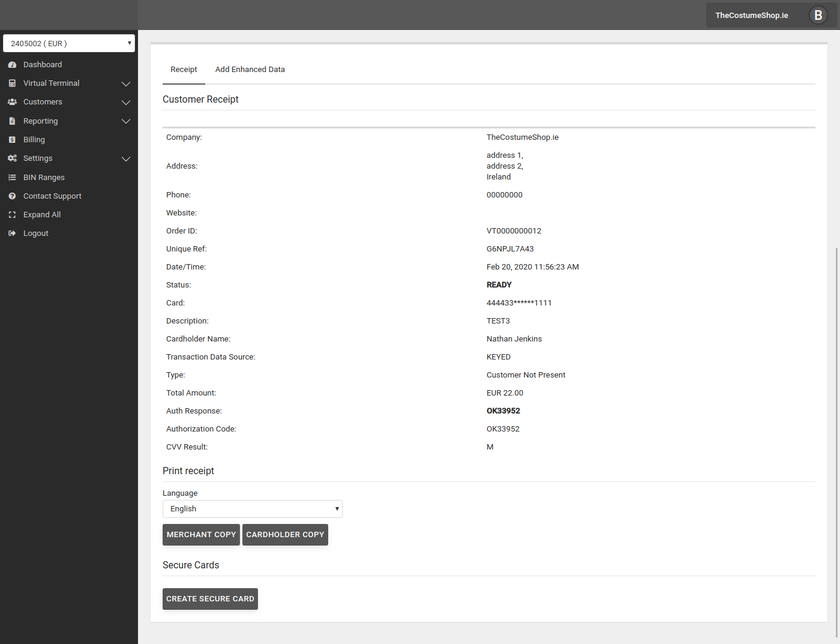Screen dimensions: 840x644
Task: Click the Customers people icon
Action: (x=12, y=102)
